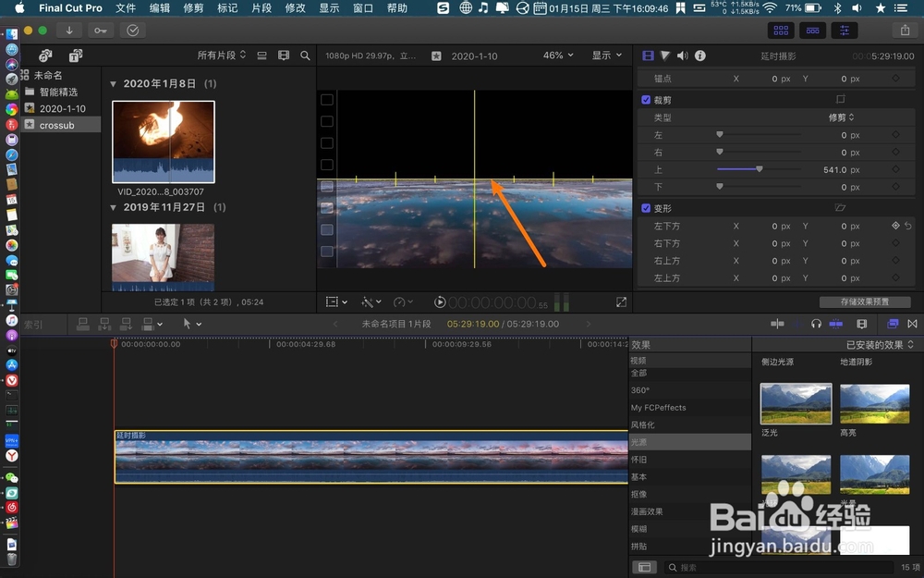Open the 修改 menu in the menu bar
924x578 pixels.
coord(295,8)
